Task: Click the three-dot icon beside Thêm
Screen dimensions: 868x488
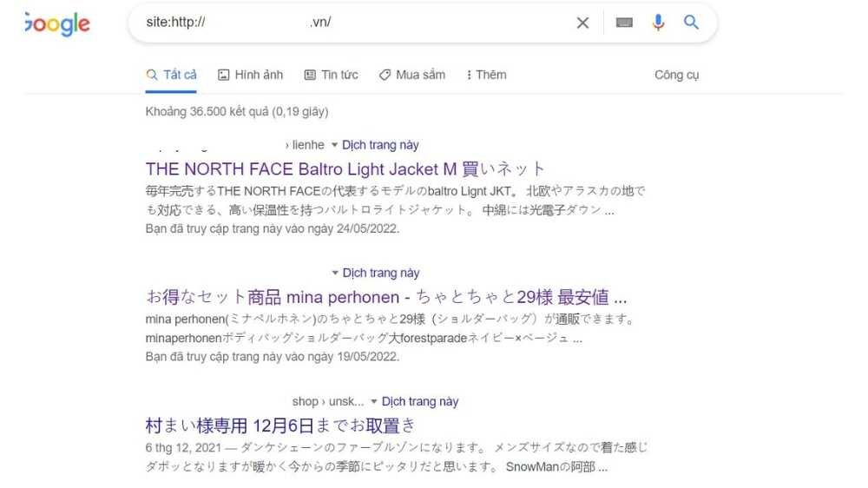Action: (x=469, y=75)
